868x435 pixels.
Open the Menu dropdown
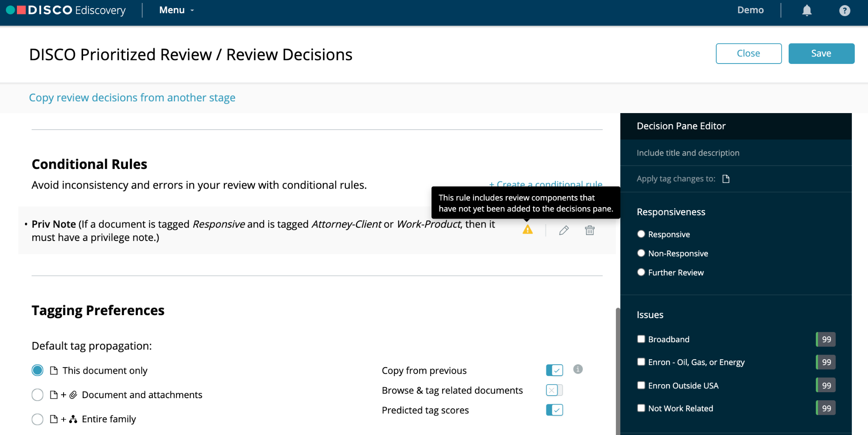pyautogui.click(x=176, y=10)
